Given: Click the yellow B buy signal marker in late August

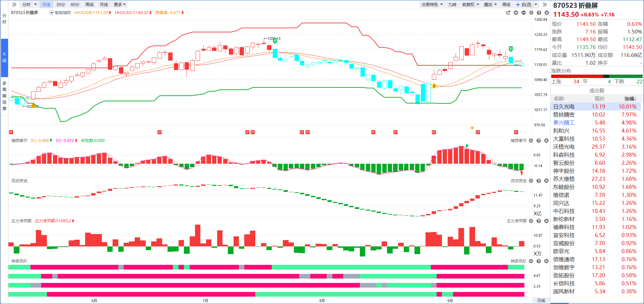Looking at the screenshot, I should click(x=434, y=86).
